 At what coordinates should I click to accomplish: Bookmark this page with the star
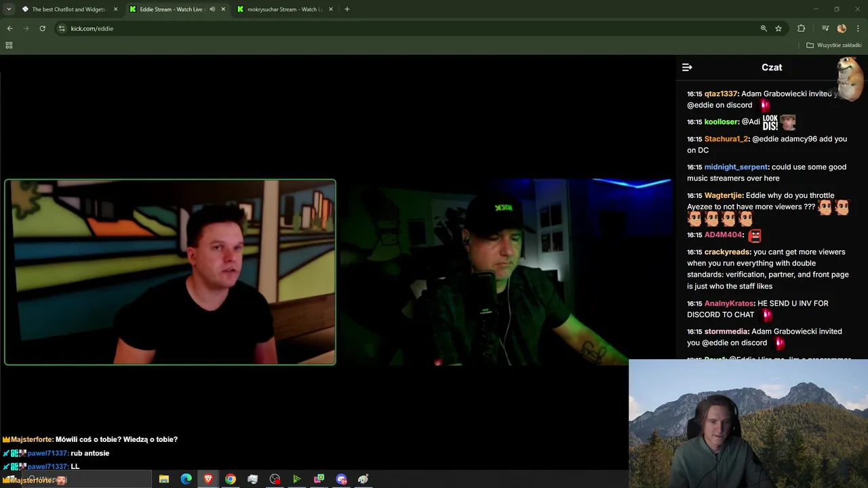[778, 28]
